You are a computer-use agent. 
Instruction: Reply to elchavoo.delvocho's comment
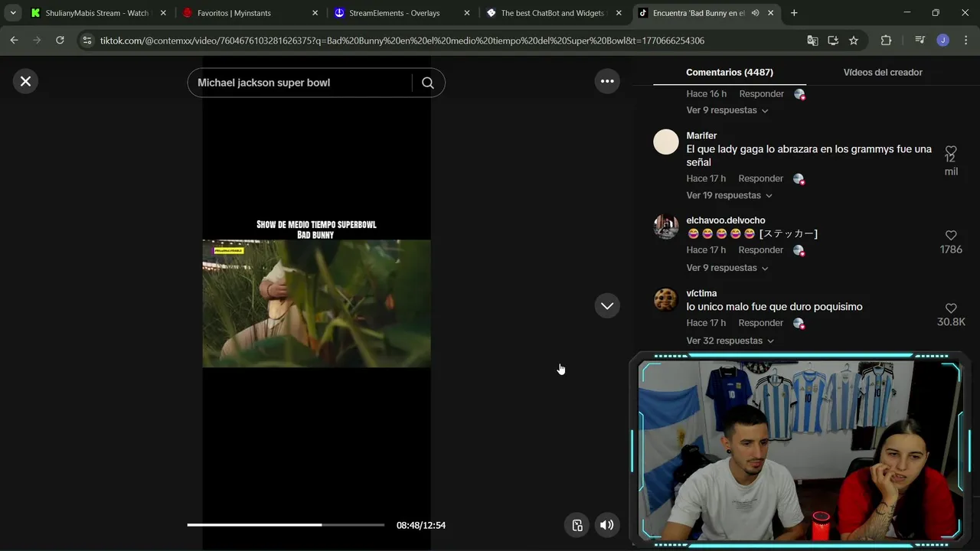(761, 249)
